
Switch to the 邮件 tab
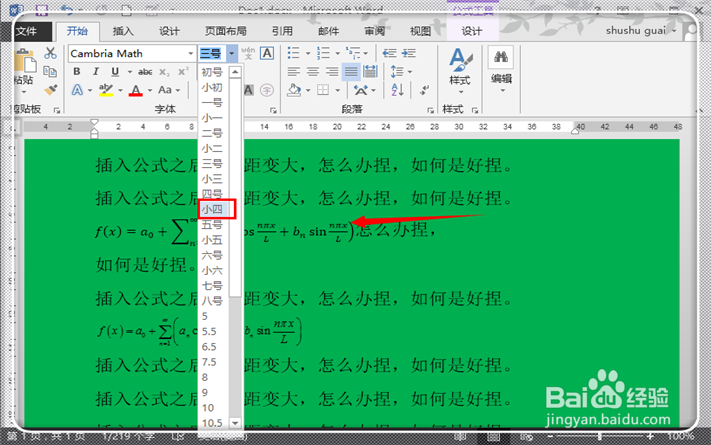click(328, 31)
